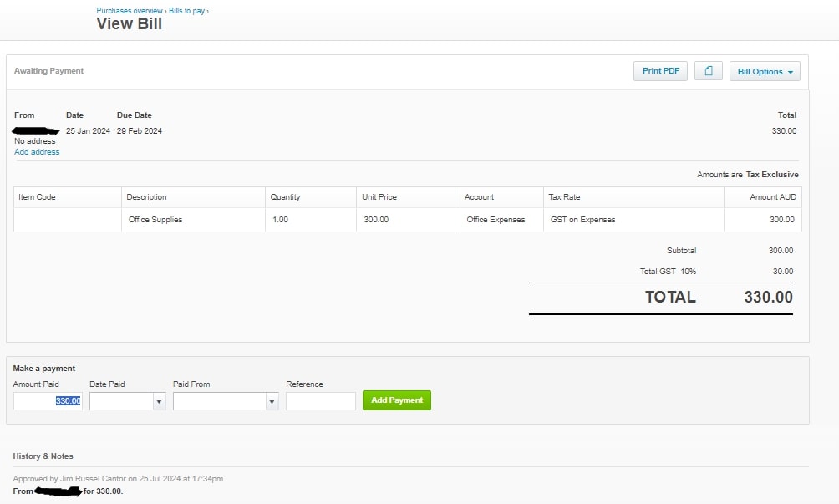Image resolution: width=839 pixels, height=504 pixels.
Task: Navigate to Bills to pay breadcrumb
Action: tap(186, 11)
